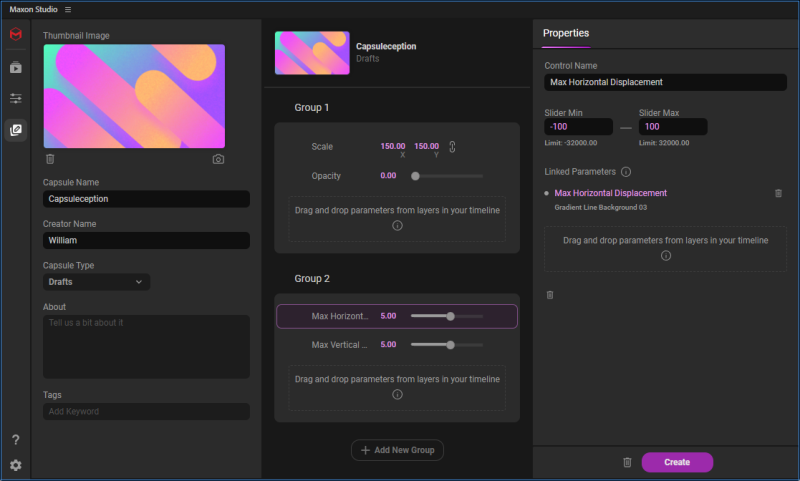Click Add New Group button
The width and height of the screenshot is (800, 481).
point(397,450)
